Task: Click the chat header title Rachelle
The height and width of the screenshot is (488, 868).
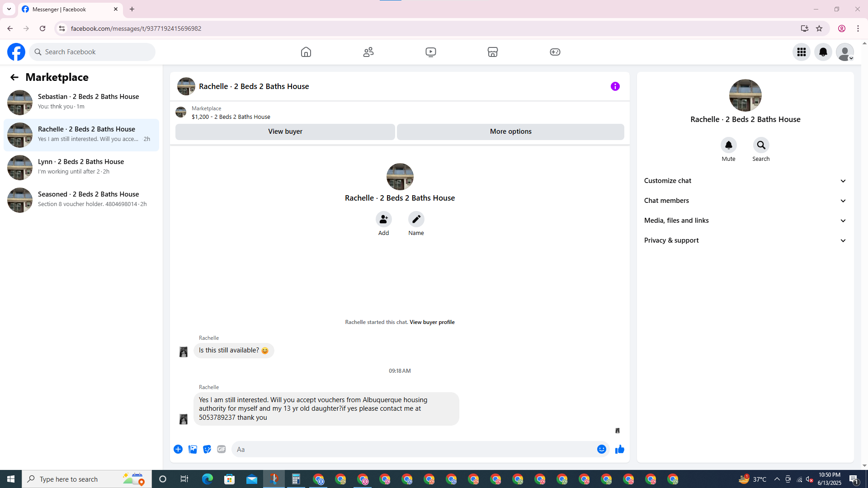Action: tap(254, 86)
